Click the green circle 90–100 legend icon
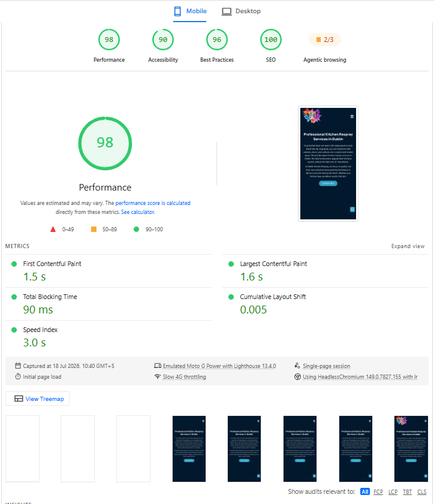434x504 pixels. 136,229
